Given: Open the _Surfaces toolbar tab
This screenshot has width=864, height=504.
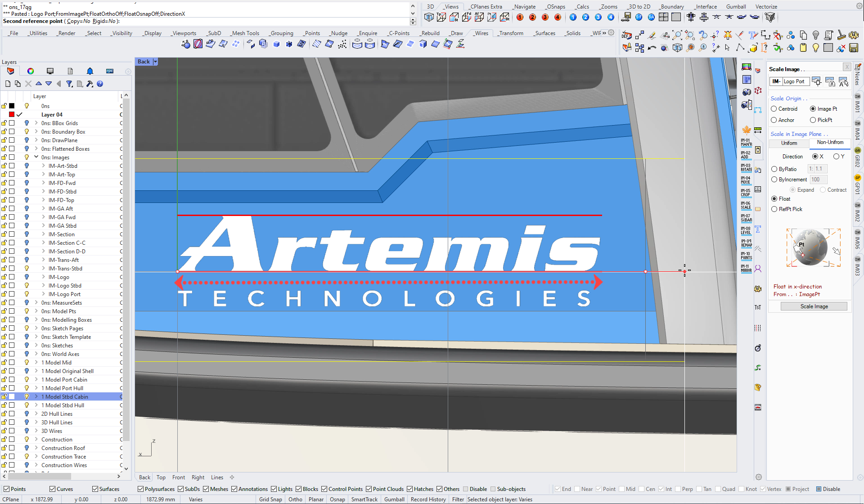Looking at the screenshot, I should click(x=544, y=33).
